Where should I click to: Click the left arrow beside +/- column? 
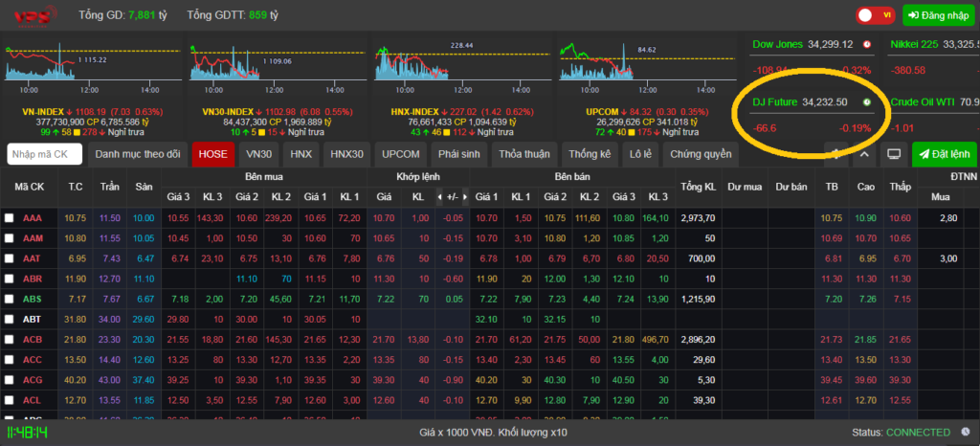[x=439, y=197]
